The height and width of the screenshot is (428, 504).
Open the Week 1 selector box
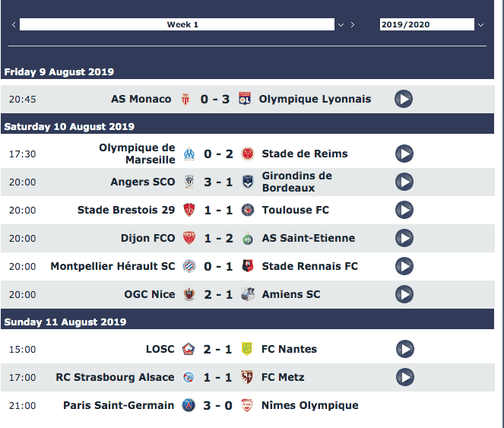click(177, 24)
